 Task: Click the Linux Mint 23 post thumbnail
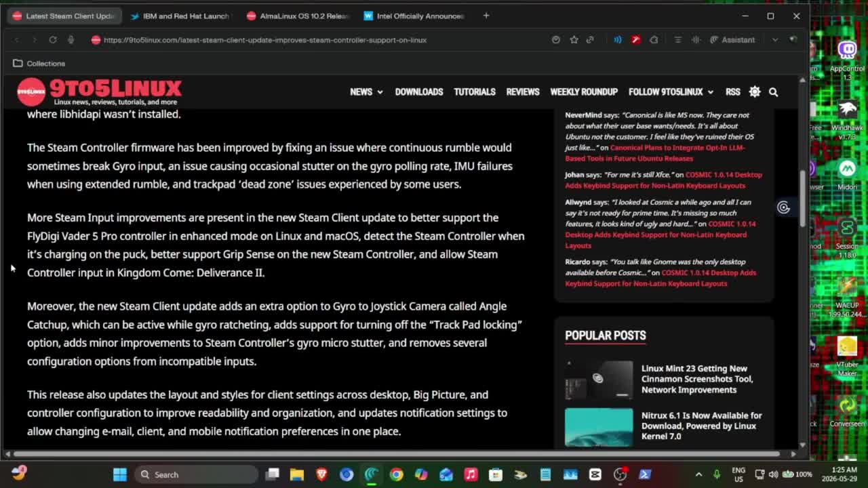click(x=599, y=380)
